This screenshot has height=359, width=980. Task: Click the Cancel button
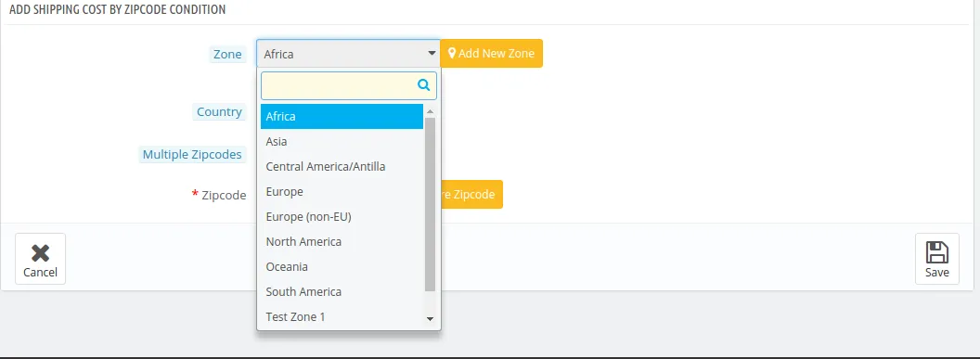pos(40,259)
